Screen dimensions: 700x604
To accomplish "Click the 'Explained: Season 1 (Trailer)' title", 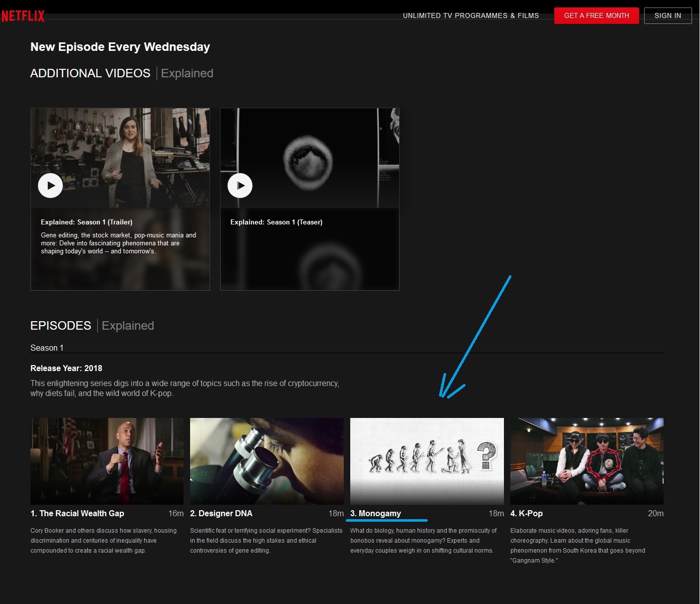I will (87, 222).
